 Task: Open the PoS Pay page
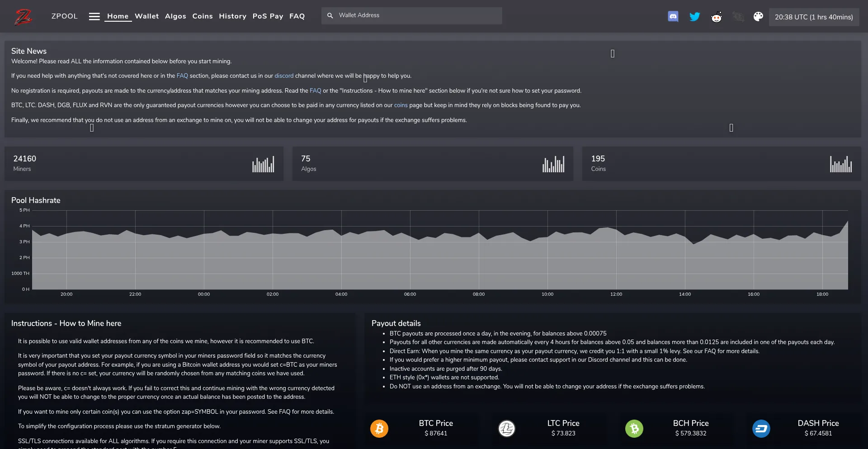(268, 16)
